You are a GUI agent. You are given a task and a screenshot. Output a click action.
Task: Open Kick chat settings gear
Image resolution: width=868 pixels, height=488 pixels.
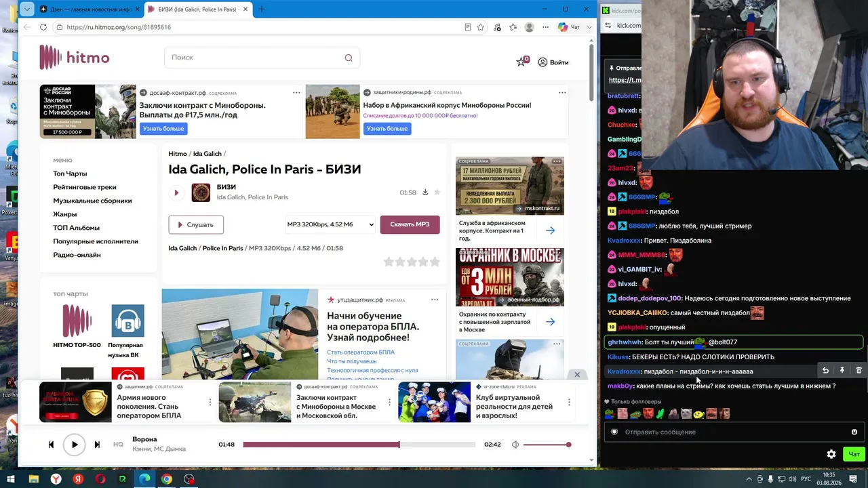tap(831, 454)
